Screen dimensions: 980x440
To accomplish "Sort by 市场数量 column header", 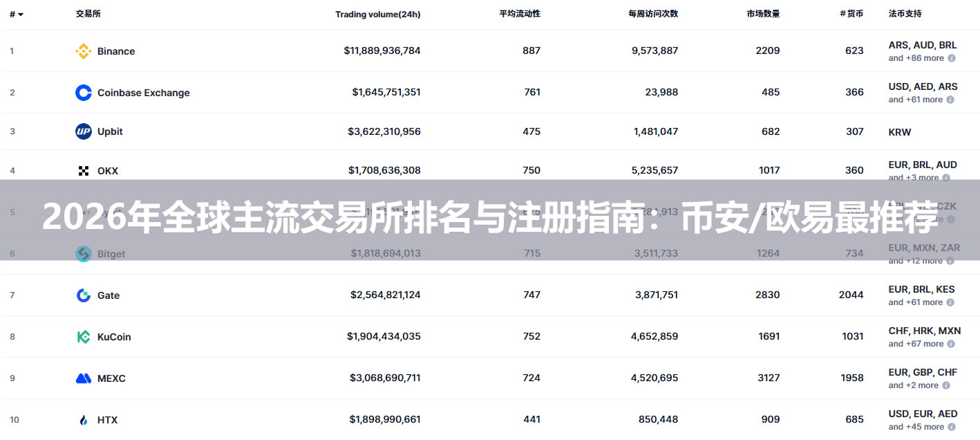I will click(763, 14).
